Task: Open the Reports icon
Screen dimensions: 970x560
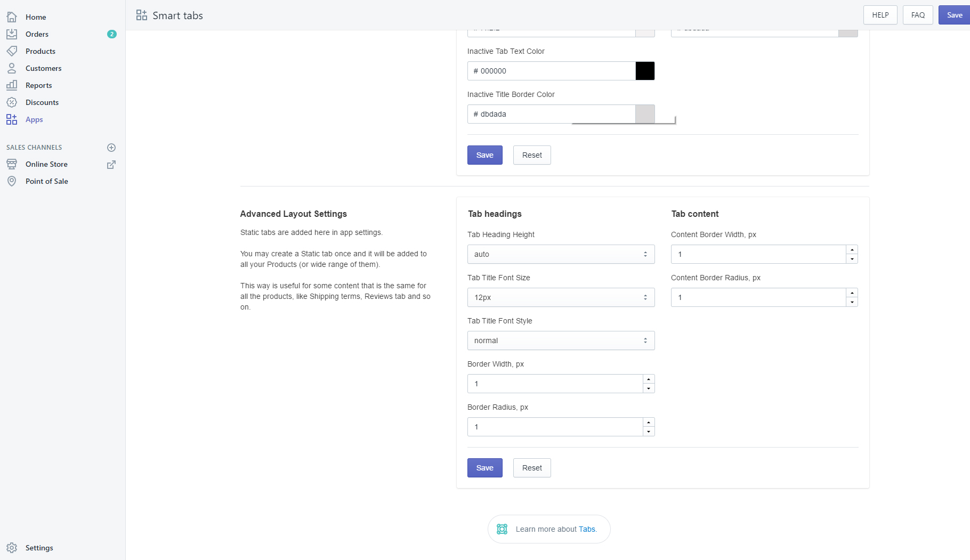Action: coord(12,85)
